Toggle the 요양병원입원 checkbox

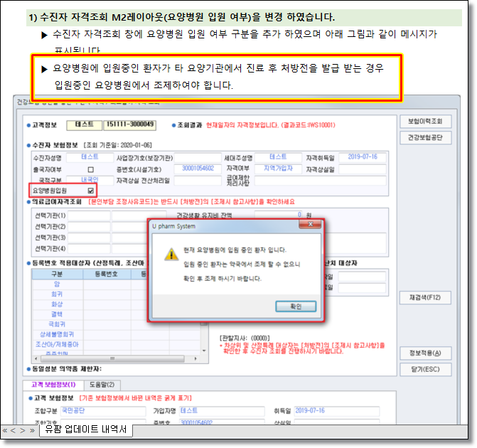pyautogui.click(x=90, y=191)
